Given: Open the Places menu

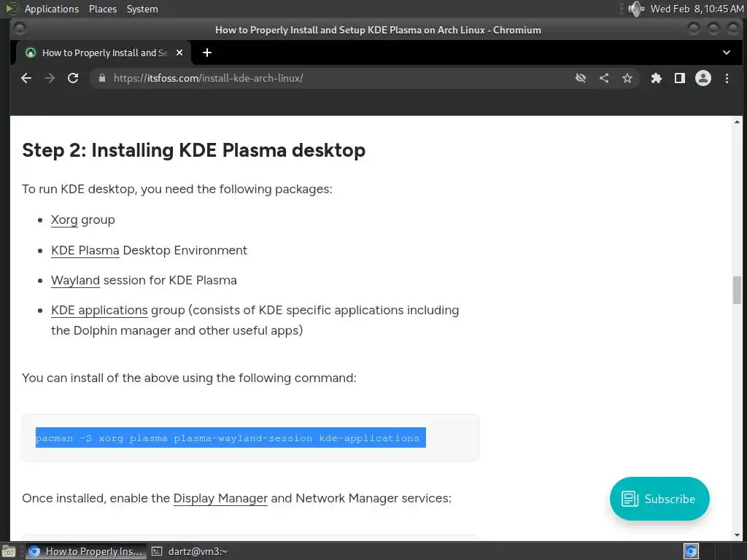Looking at the screenshot, I should coord(102,9).
